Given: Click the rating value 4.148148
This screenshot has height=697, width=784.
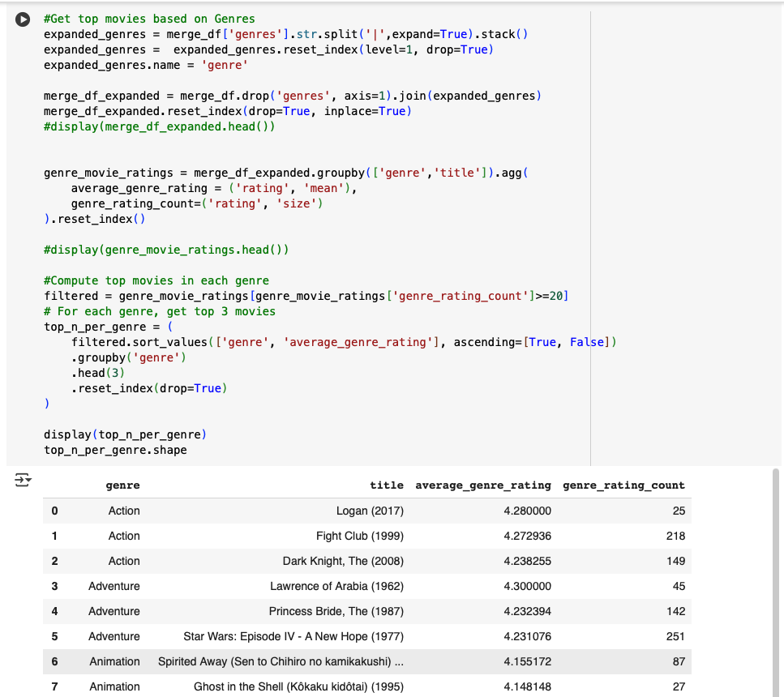Looking at the screenshot, I should coord(528,686).
